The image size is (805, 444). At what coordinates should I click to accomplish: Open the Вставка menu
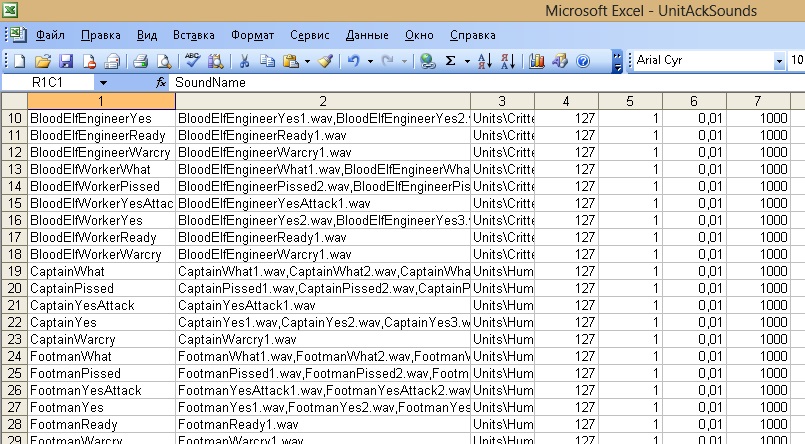(194, 35)
